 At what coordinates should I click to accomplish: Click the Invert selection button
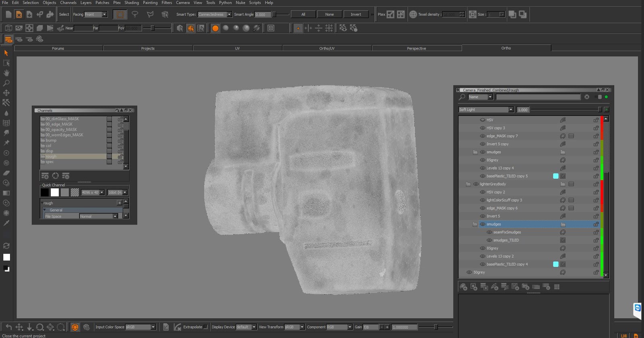[355, 14]
